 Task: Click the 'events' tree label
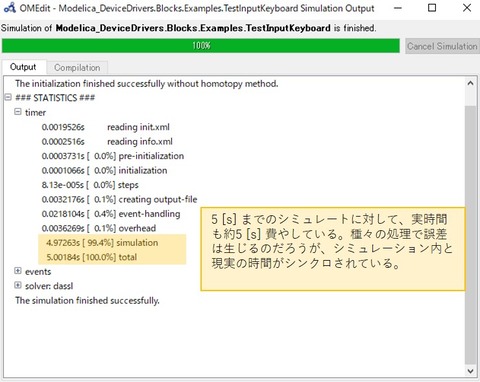coord(38,271)
